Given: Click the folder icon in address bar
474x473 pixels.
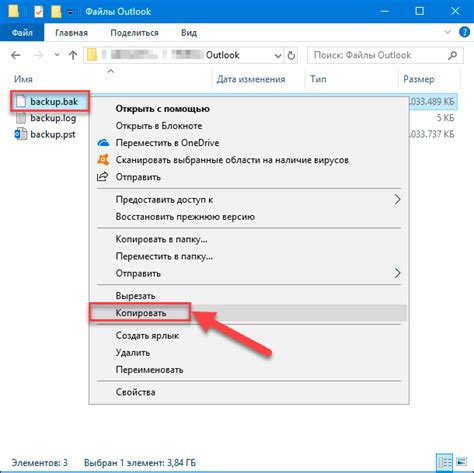Looking at the screenshot, I should (92, 55).
